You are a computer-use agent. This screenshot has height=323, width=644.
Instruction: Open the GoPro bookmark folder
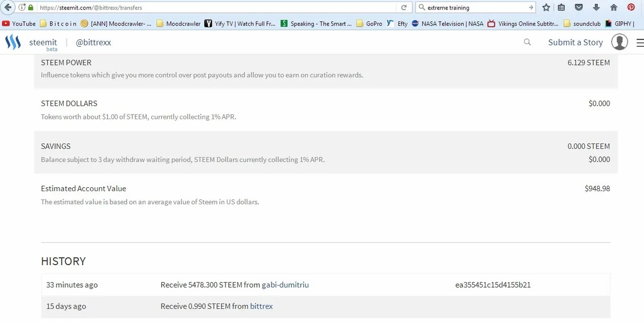pos(369,24)
